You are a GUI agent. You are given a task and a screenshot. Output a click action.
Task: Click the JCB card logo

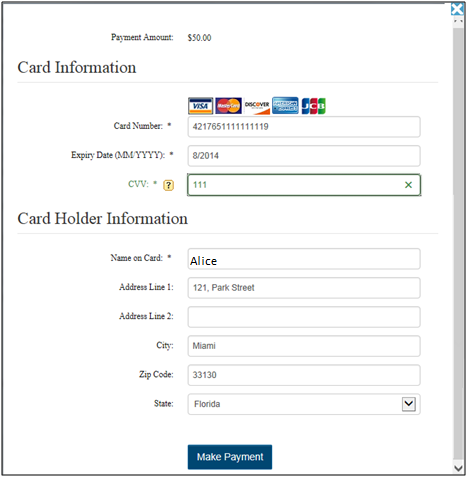pyautogui.click(x=314, y=106)
